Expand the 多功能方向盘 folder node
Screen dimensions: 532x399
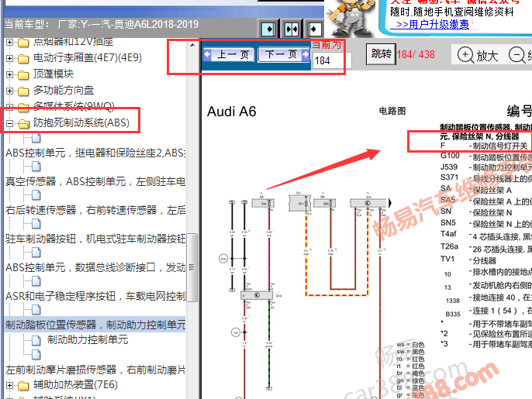(10, 91)
